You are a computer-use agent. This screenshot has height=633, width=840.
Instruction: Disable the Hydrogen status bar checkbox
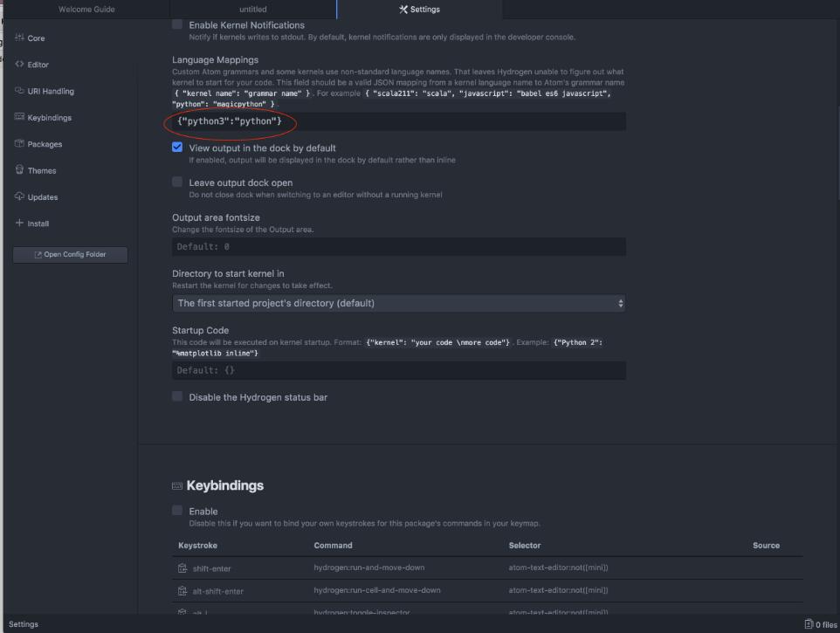click(177, 396)
